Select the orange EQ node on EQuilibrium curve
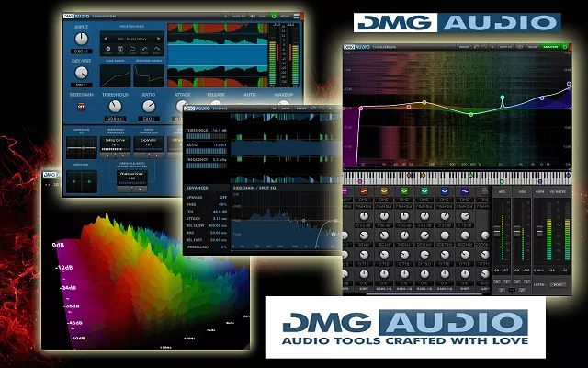This screenshot has width=588, height=368. pyautogui.click(x=424, y=102)
